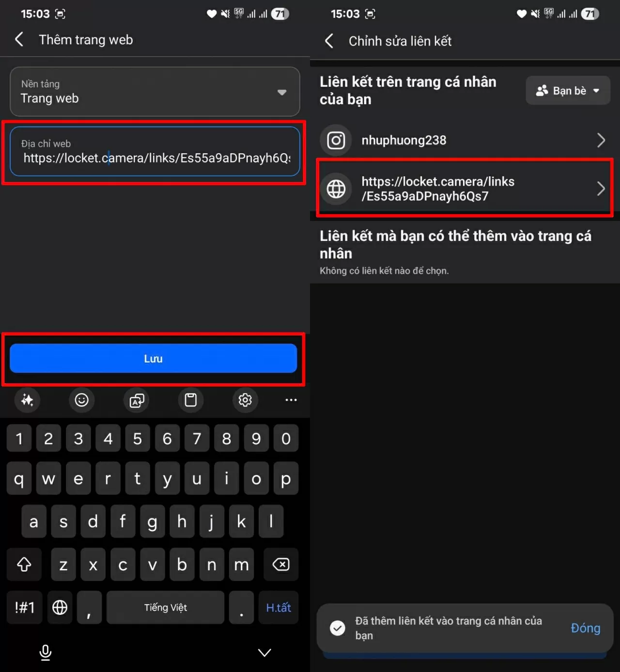Open the Nền tảng platform dropdown
The height and width of the screenshot is (672, 620).
tap(155, 92)
